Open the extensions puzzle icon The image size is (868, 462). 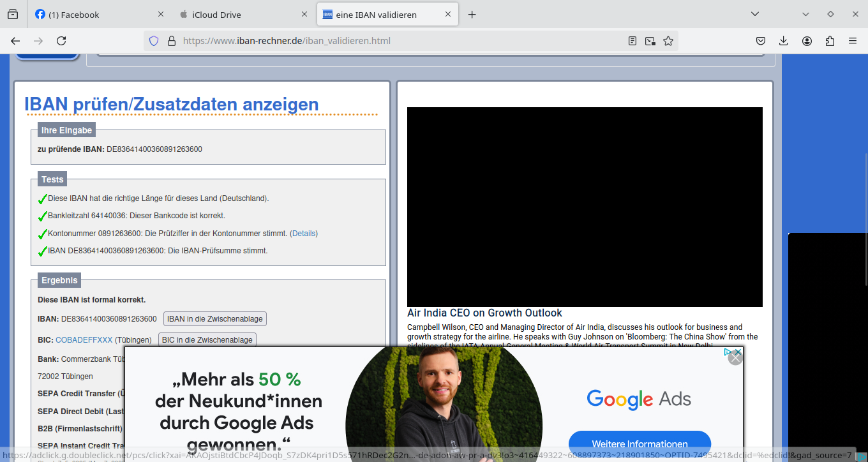pos(830,41)
